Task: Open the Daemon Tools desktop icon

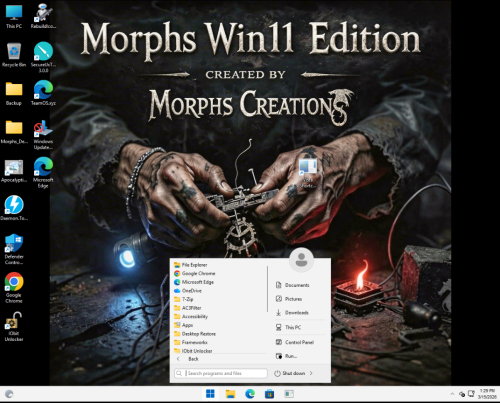Action: coord(14,208)
